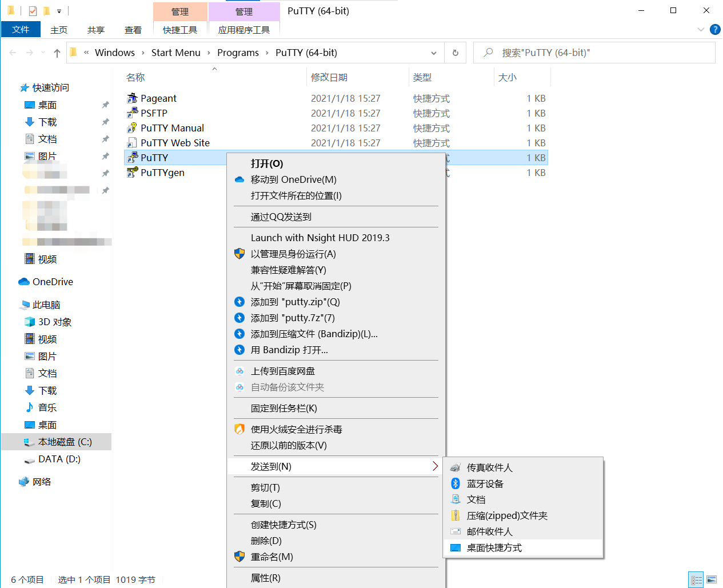Click the envelope icon beside 邮件收件人
This screenshot has width=723, height=588.
[456, 531]
